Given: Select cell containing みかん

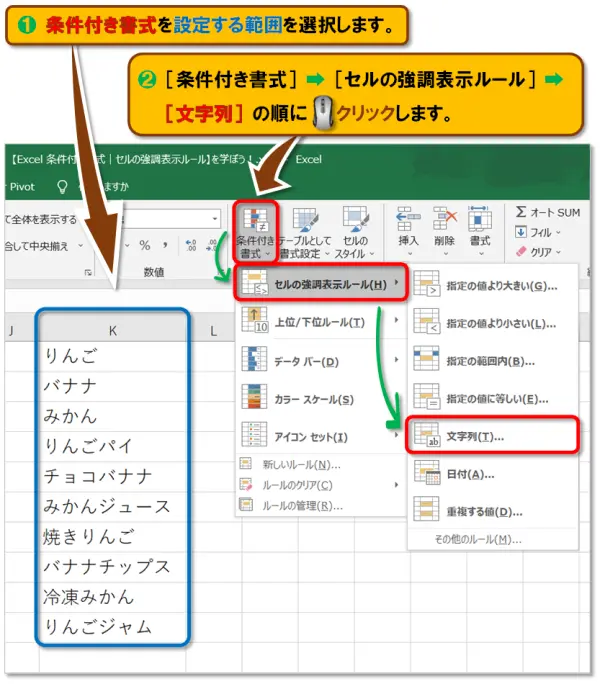Looking at the screenshot, I should coord(113,417).
